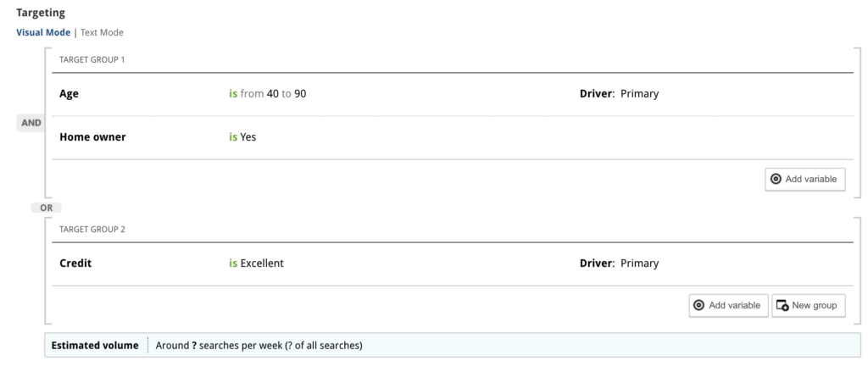This screenshot has width=868, height=372.
Task: Toggle the AND operator badge
Action: click(31, 124)
